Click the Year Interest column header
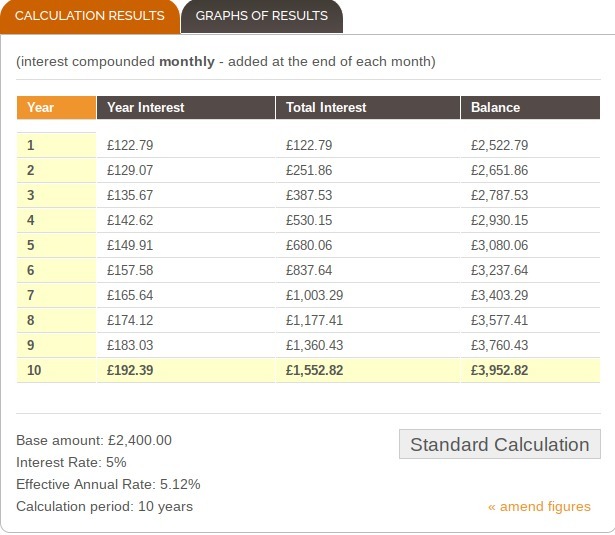This screenshot has width=615, height=535. [x=186, y=107]
